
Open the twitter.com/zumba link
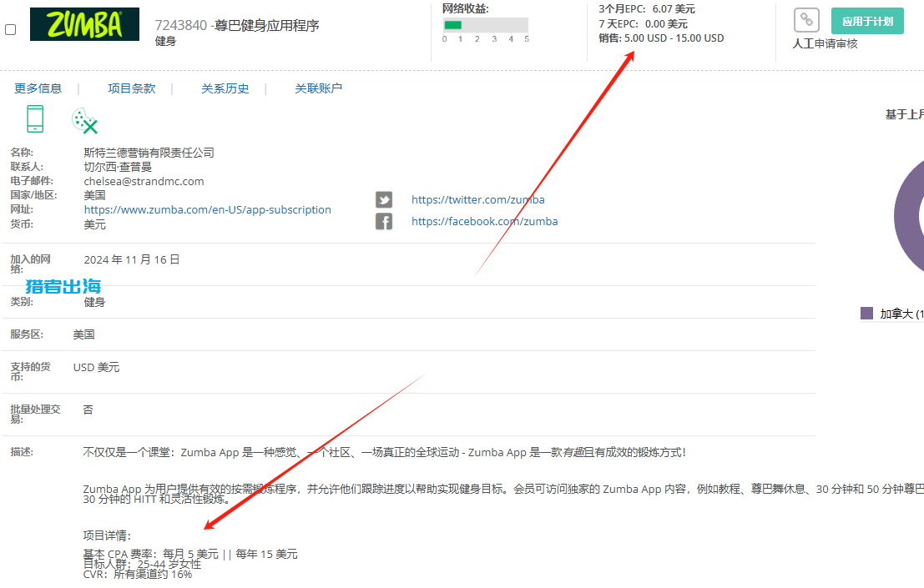[478, 199]
